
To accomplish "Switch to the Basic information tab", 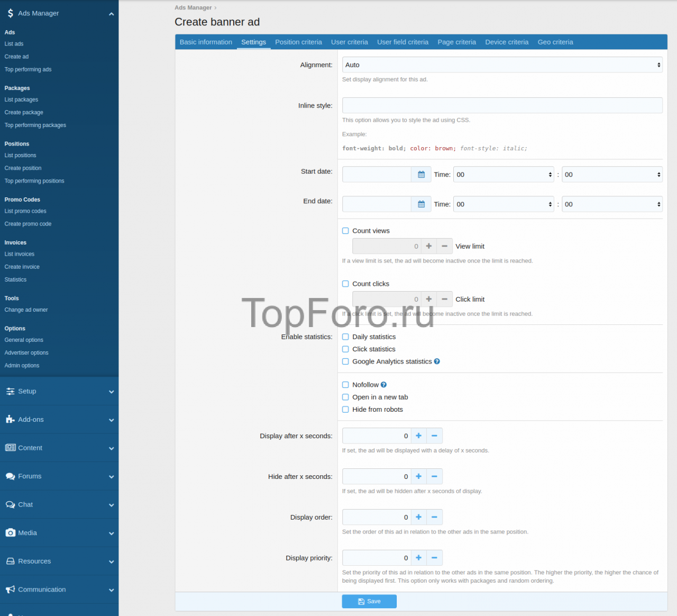I will (206, 42).
